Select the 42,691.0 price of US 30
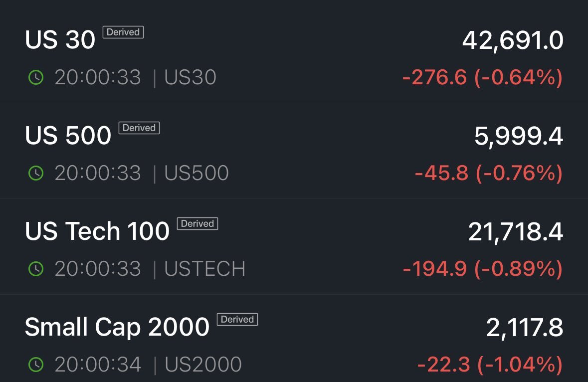This screenshot has width=588, height=382. pos(513,41)
